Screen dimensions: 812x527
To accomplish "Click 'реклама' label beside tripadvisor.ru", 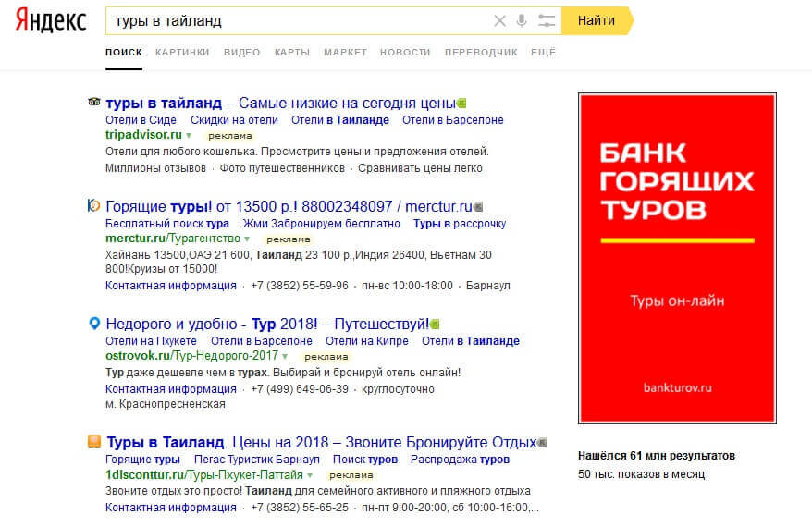I will tap(230, 136).
